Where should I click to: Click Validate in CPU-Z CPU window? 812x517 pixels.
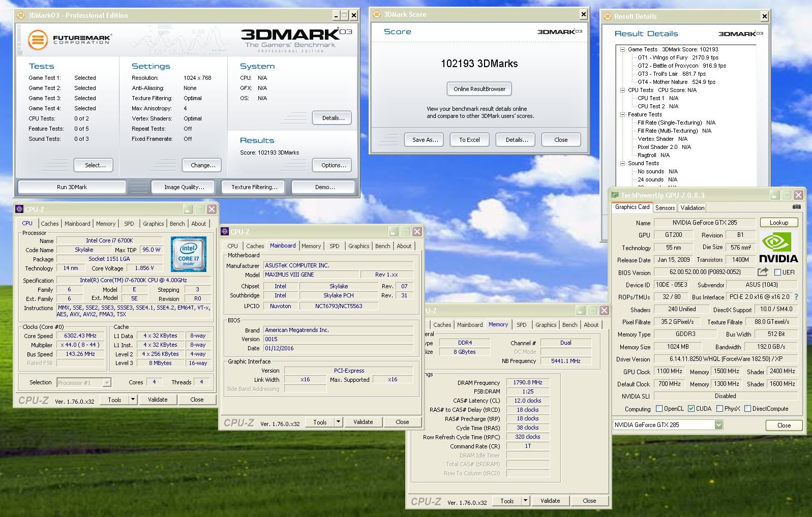pos(158,400)
